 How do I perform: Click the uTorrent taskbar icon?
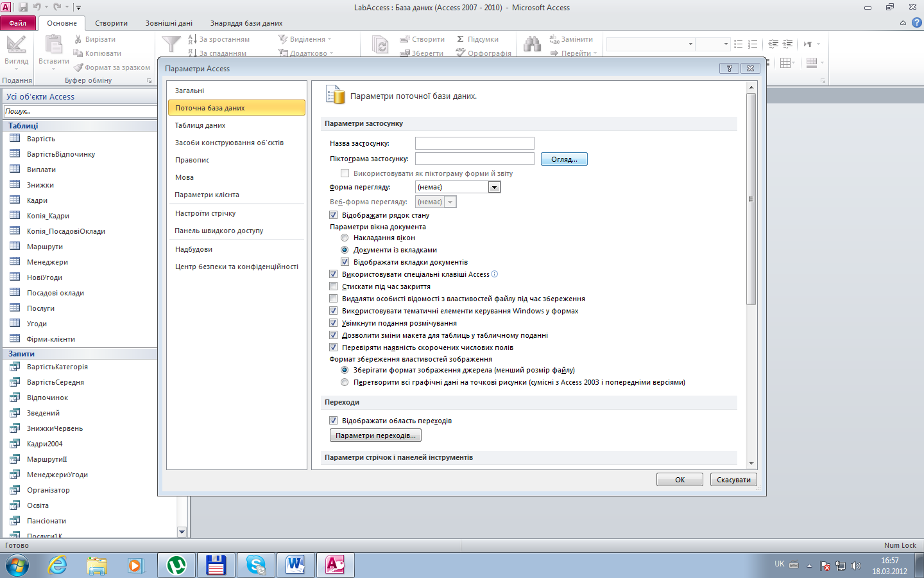tap(176, 565)
